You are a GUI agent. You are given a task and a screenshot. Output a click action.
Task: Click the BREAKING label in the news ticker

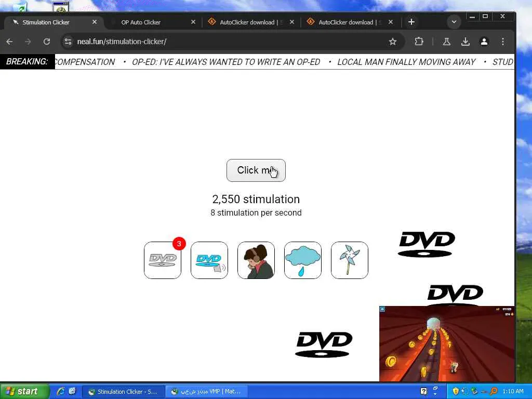[27, 61]
